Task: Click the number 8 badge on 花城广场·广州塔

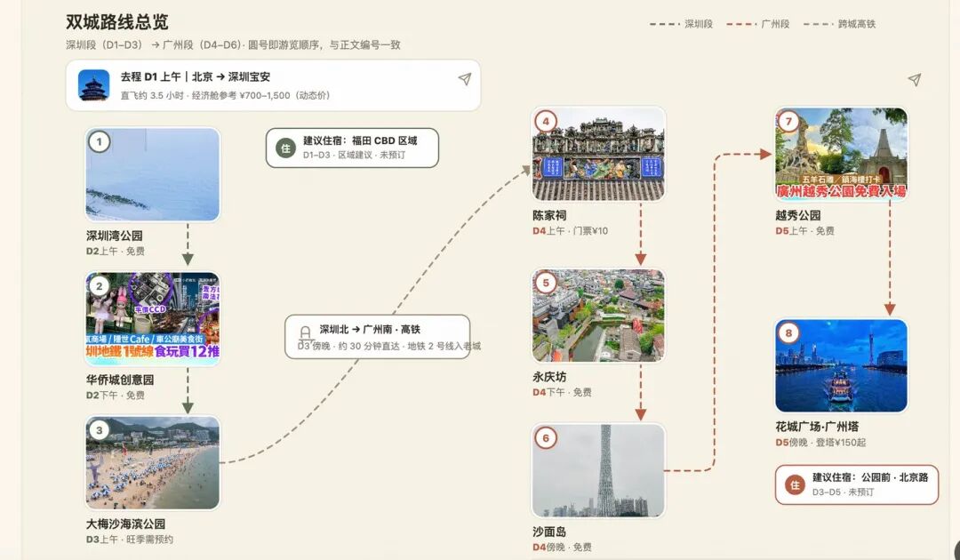Action: coord(788,333)
